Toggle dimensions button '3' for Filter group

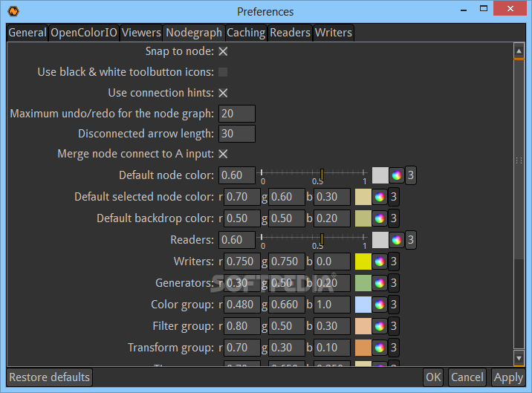click(394, 326)
